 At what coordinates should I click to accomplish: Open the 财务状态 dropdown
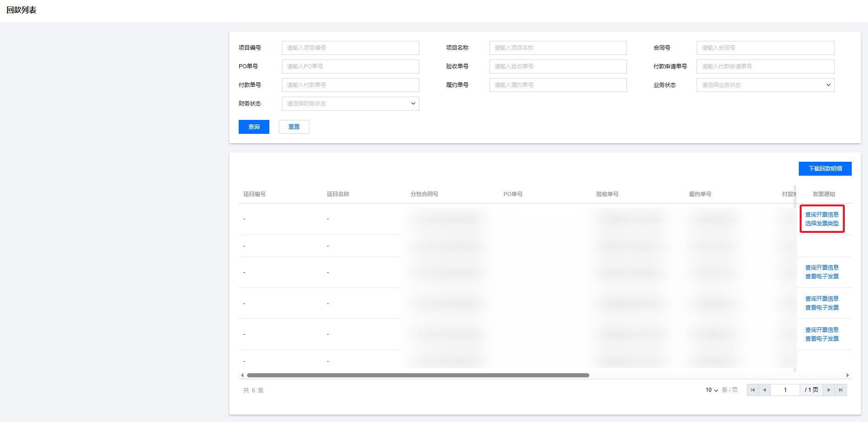(350, 104)
